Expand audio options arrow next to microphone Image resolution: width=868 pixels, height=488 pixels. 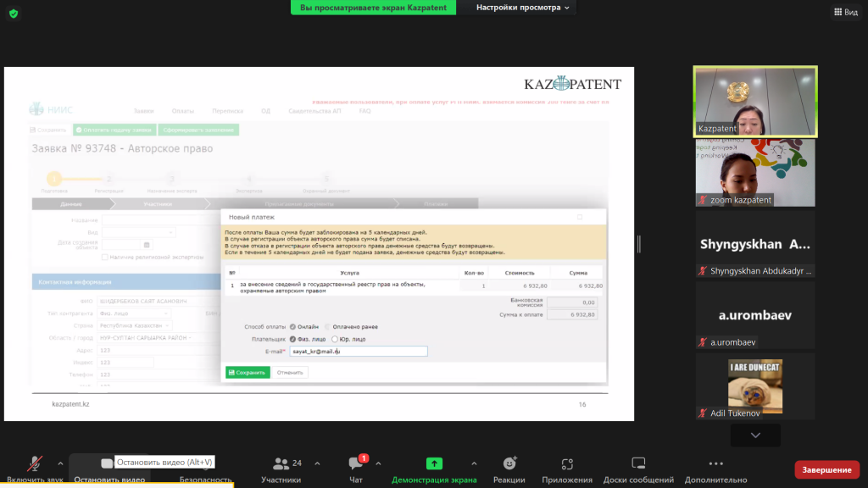60,463
